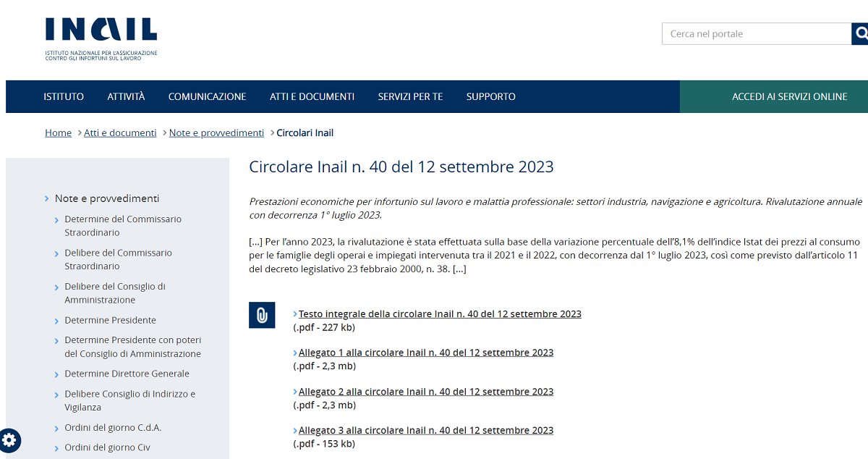The width and height of the screenshot is (868, 459).
Task: Click the INAIL logo
Action: click(101, 39)
